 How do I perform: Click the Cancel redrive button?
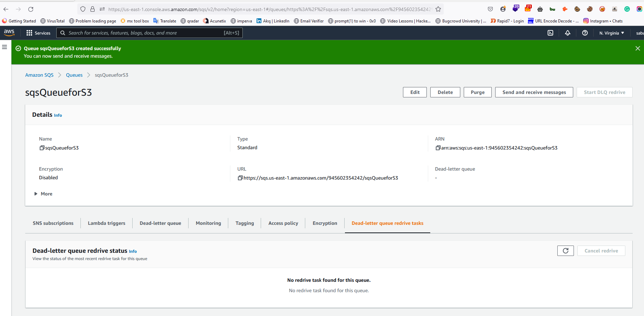[601, 251]
